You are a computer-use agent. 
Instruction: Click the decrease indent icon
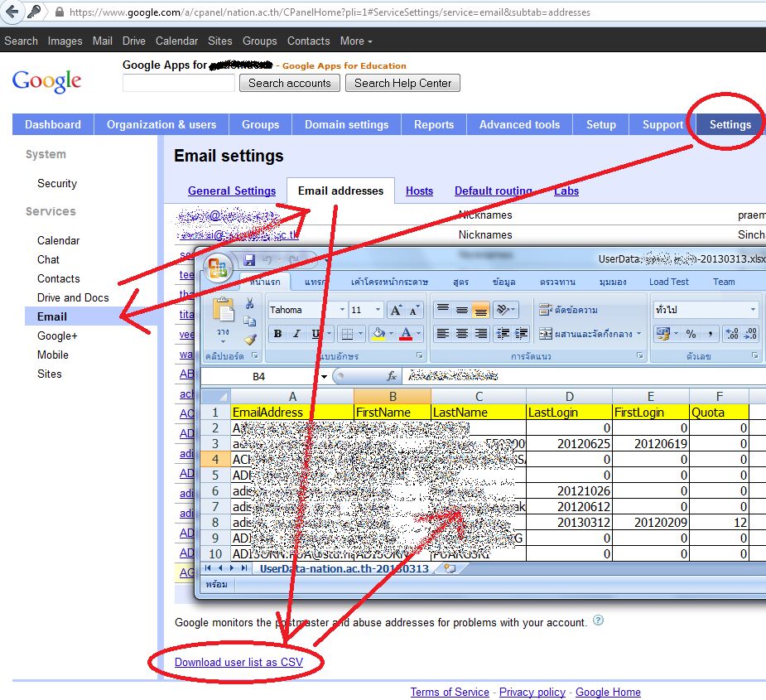(x=503, y=334)
